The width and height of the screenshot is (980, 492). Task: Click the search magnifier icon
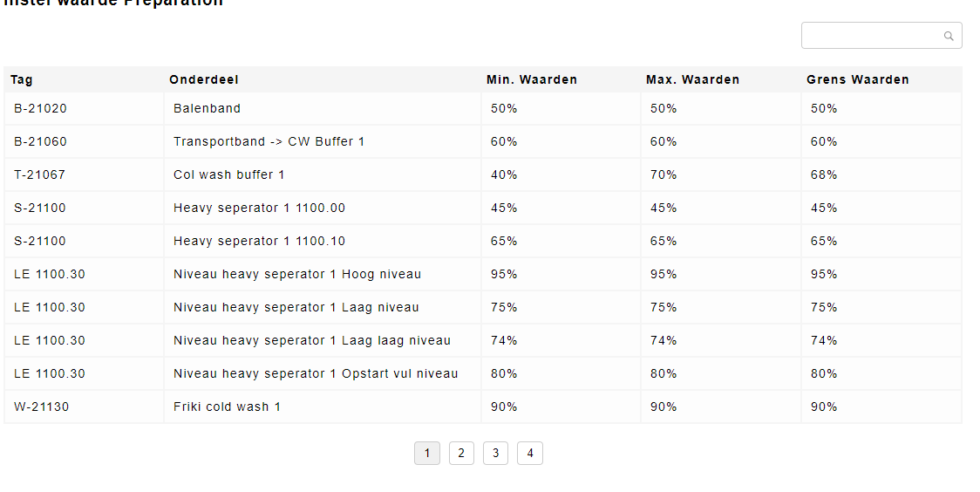pyautogui.click(x=948, y=37)
